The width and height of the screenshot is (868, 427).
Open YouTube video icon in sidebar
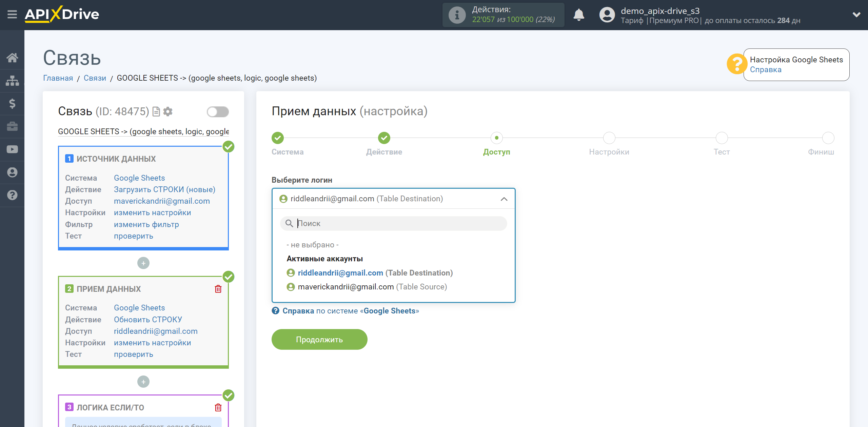(x=12, y=149)
